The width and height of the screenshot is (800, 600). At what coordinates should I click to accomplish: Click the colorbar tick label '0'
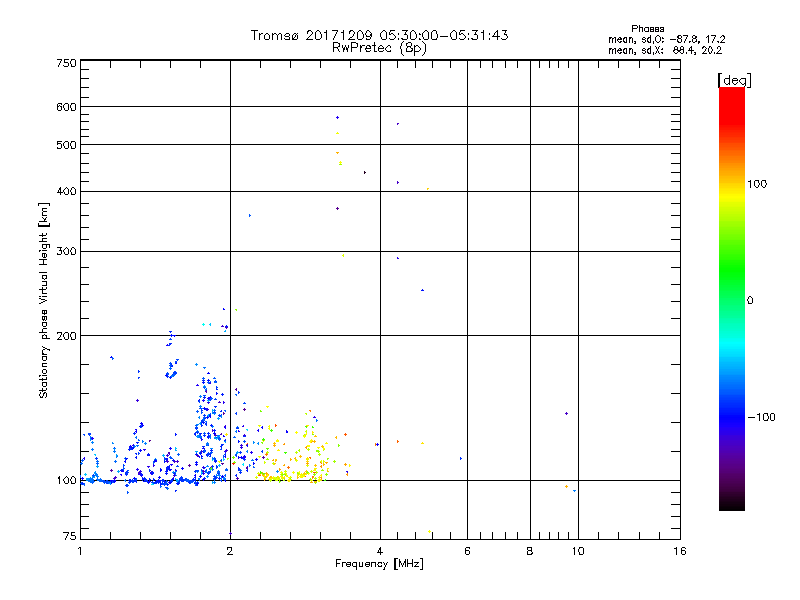750,301
